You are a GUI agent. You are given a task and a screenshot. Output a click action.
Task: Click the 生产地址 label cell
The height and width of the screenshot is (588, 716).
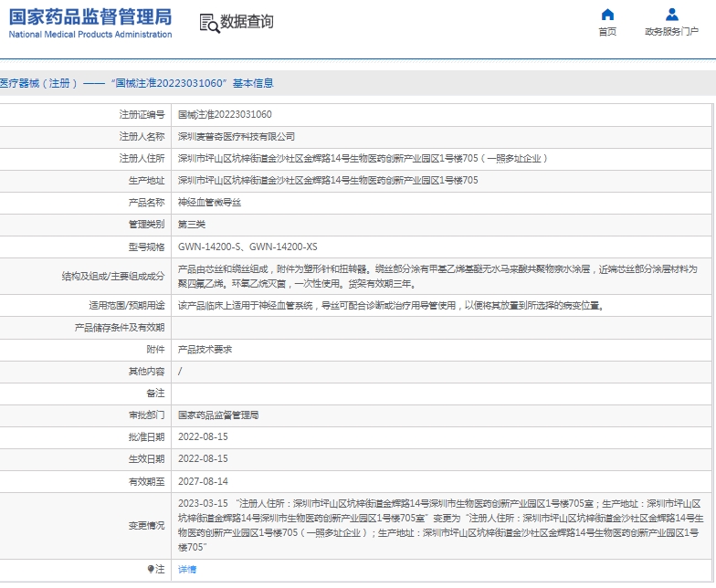point(146,181)
